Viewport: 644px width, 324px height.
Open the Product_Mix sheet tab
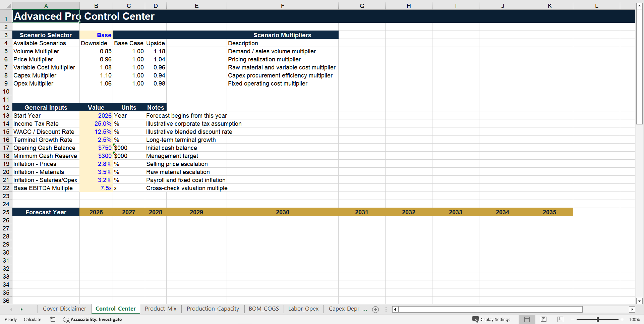[x=161, y=309]
